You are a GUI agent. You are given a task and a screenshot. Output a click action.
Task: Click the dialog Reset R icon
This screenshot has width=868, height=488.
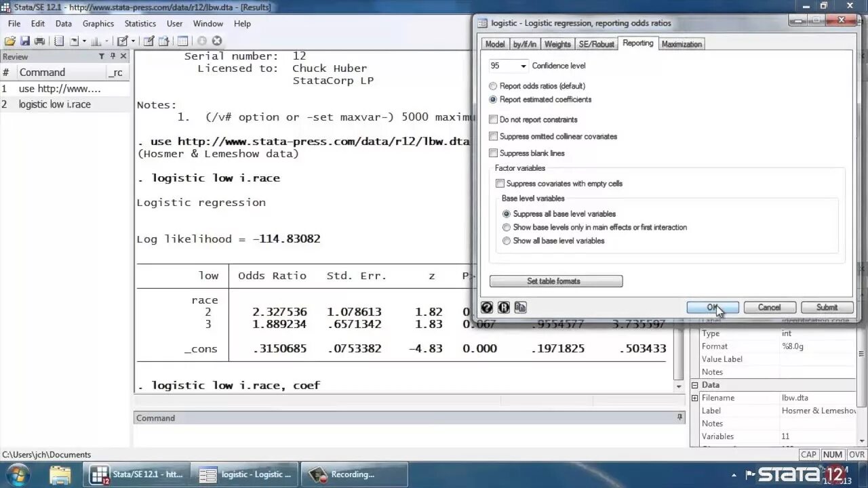pyautogui.click(x=503, y=307)
